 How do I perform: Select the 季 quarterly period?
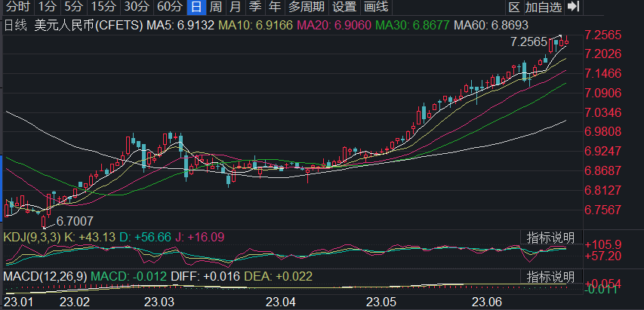tap(255, 8)
